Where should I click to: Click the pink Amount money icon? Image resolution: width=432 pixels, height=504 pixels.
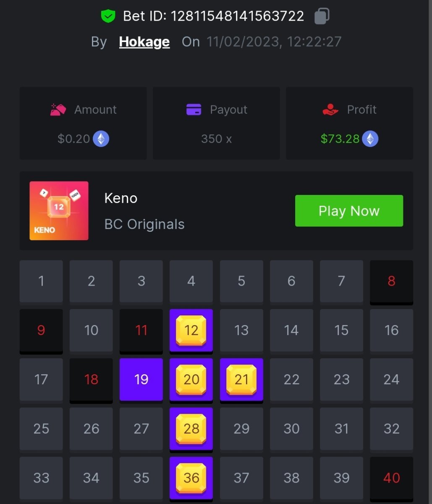pyautogui.click(x=58, y=110)
